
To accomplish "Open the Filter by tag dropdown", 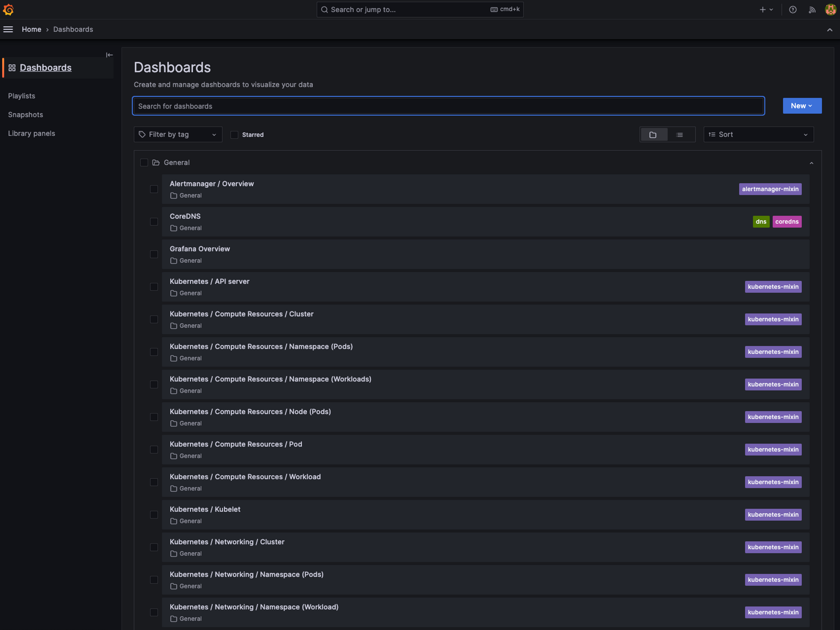I will [178, 135].
